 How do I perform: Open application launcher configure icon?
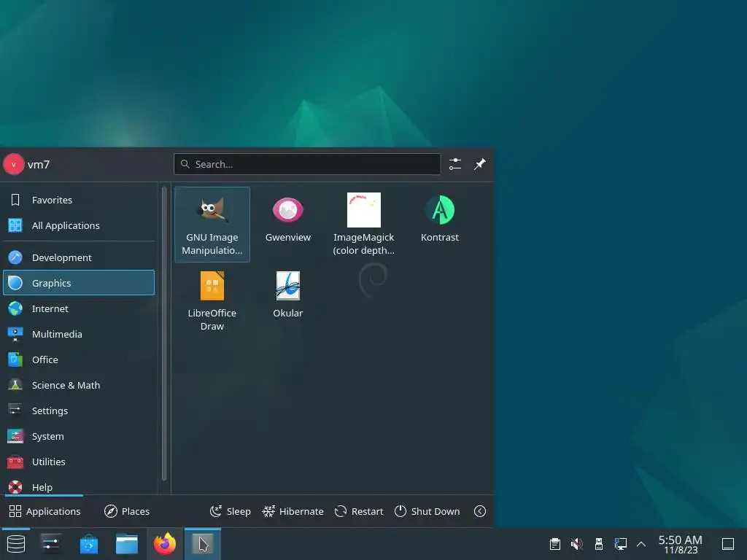(x=455, y=164)
